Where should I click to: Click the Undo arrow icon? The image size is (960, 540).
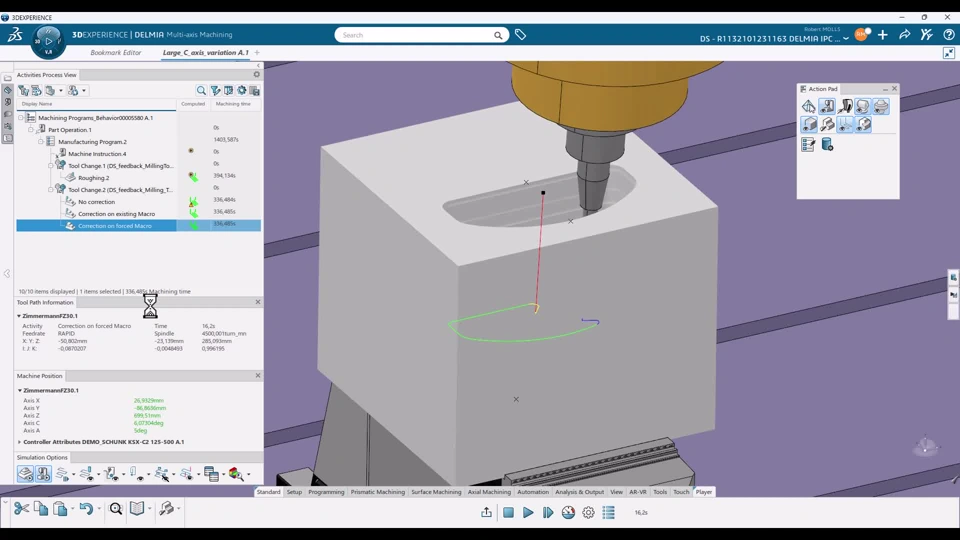click(x=86, y=510)
